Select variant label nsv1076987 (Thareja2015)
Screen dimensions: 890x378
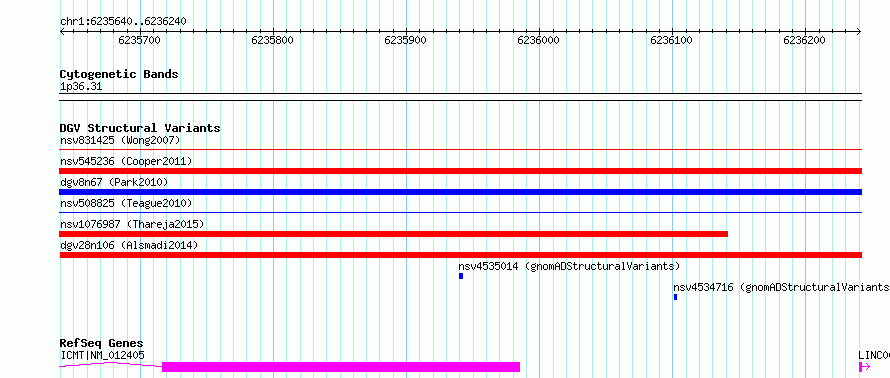(132, 224)
